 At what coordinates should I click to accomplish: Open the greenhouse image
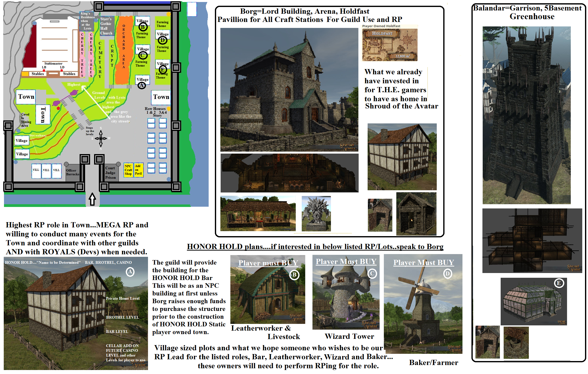click(534, 301)
